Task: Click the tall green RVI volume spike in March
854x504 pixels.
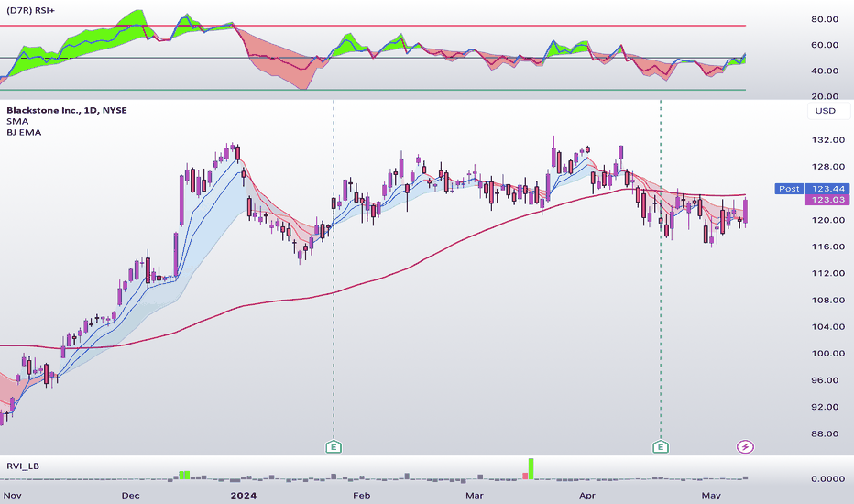Action: [531, 469]
